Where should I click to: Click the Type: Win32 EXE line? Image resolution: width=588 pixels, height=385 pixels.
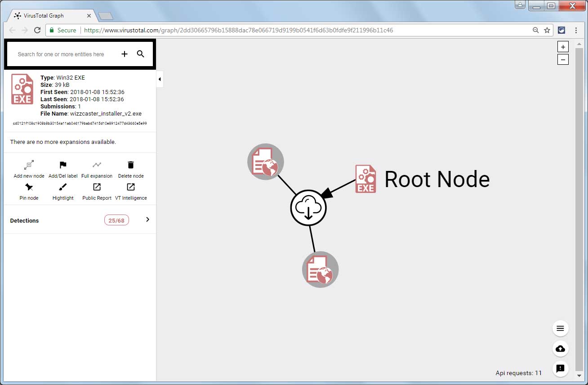click(x=62, y=78)
